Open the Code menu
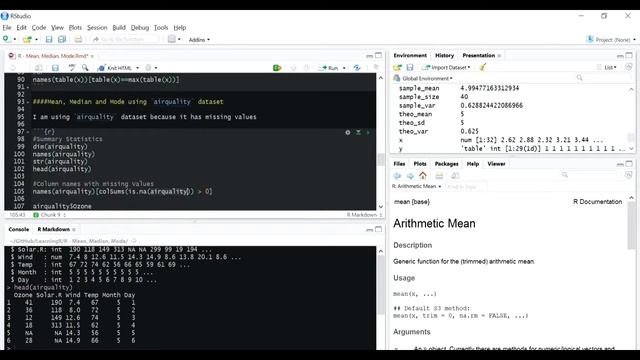 coord(39,27)
